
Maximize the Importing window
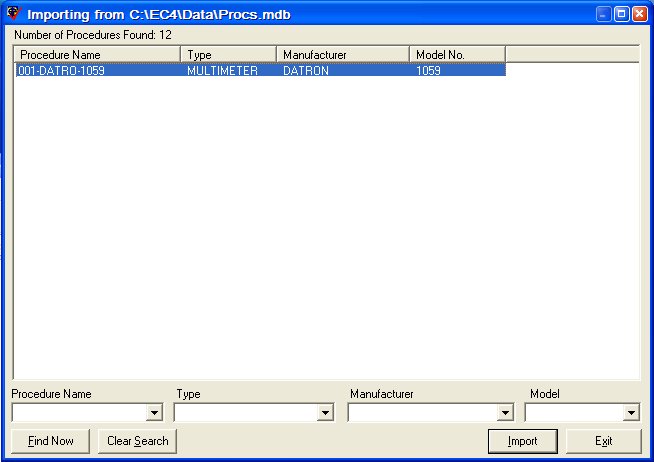pos(621,15)
